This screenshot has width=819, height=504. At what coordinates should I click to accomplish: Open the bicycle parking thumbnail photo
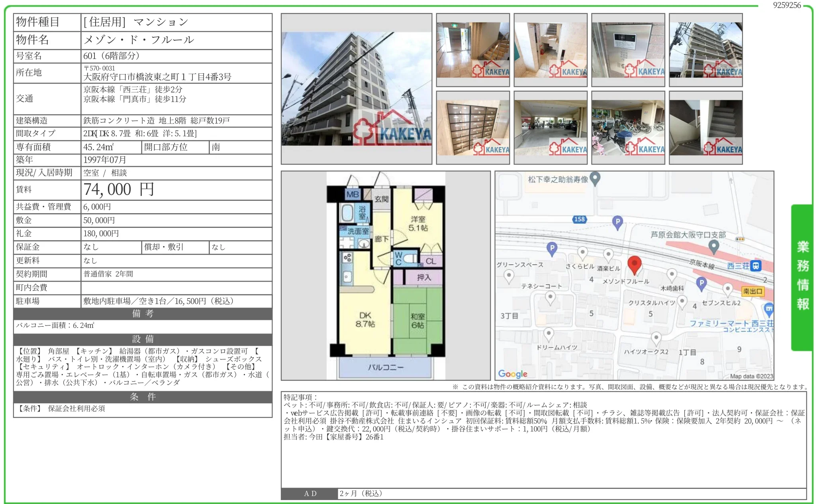click(628, 127)
